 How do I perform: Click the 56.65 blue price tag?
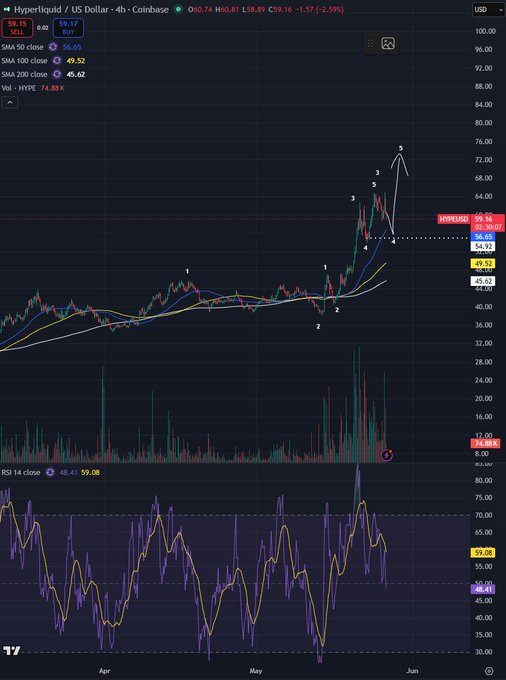(483, 237)
